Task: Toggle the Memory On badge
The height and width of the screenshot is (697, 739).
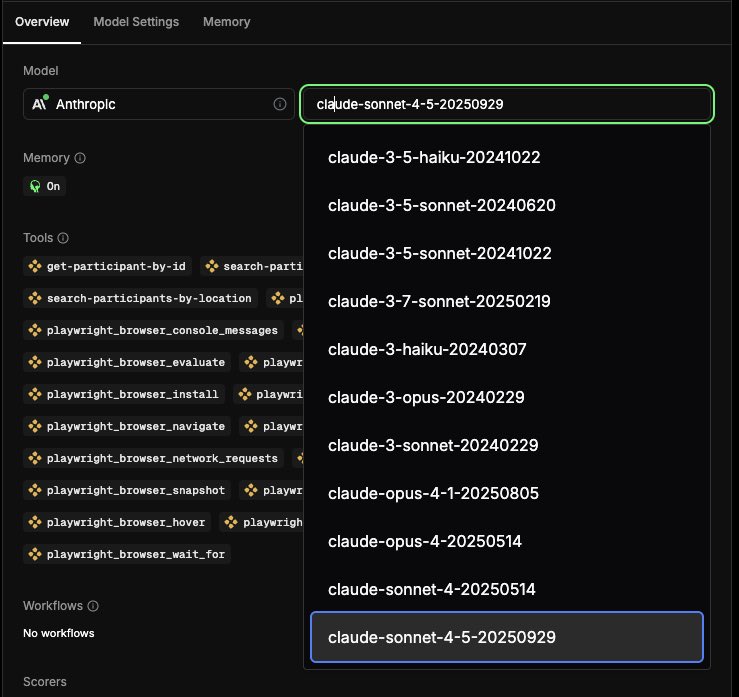Action: pos(44,186)
